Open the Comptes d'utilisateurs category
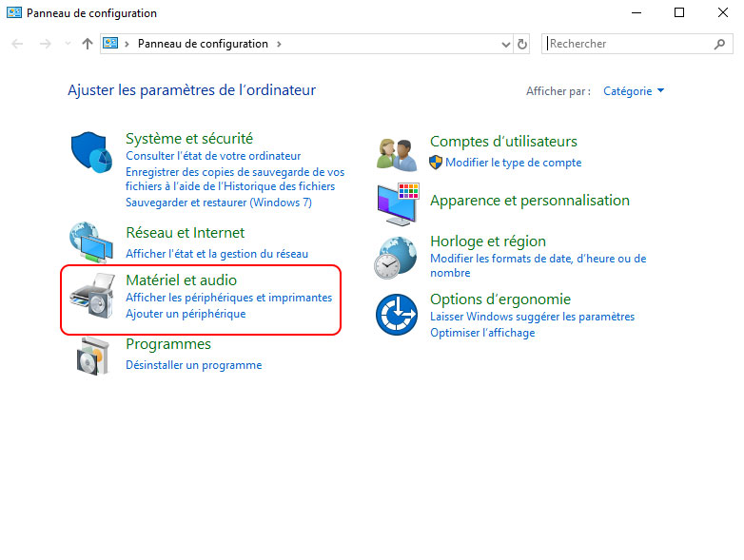 tap(503, 142)
